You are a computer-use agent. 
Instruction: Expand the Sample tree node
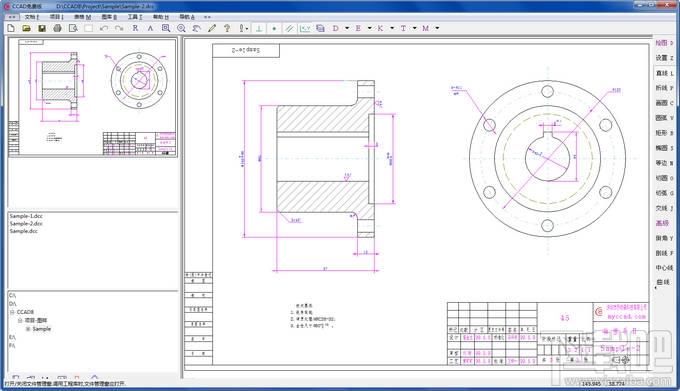click(x=28, y=329)
